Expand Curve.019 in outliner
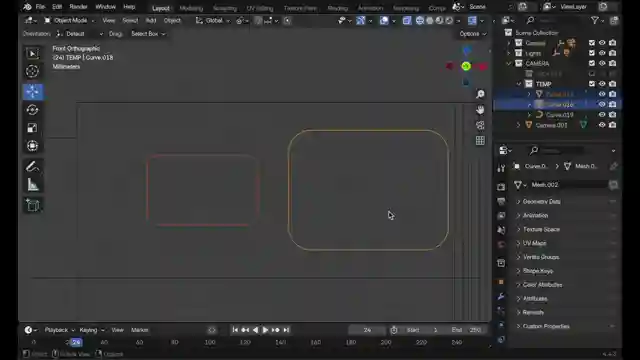This screenshot has height=360, width=640. point(529,115)
